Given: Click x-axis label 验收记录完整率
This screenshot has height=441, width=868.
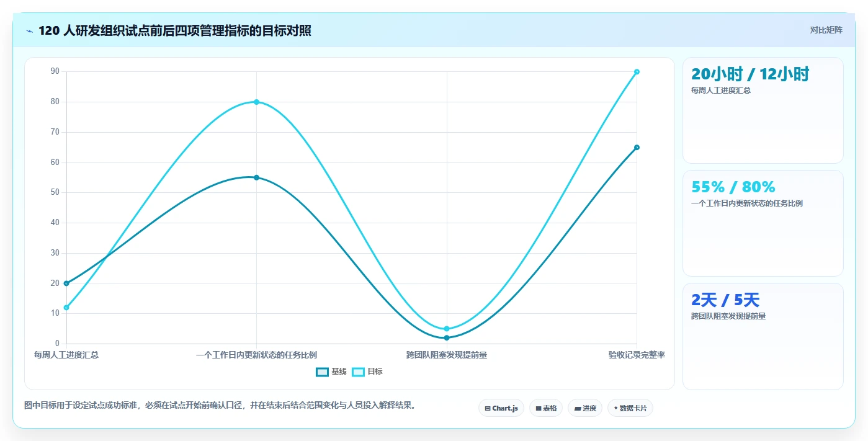Looking at the screenshot, I should [637, 355].
